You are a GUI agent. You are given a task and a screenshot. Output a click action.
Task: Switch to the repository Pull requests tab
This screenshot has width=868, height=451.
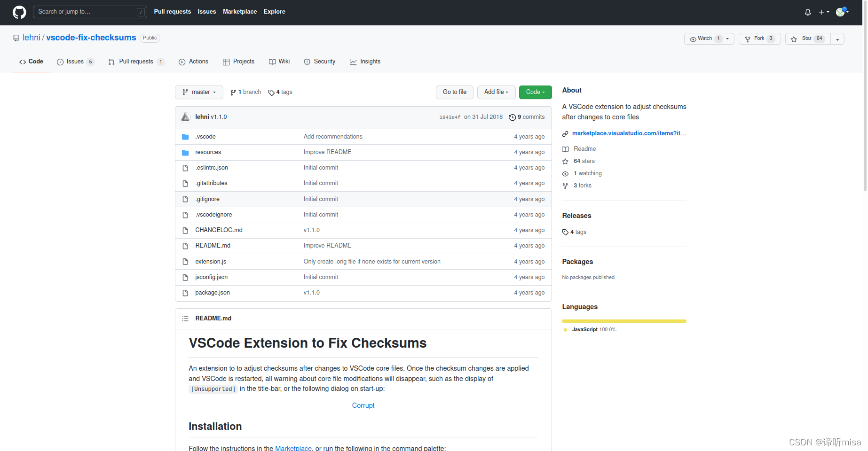(136, 62)
